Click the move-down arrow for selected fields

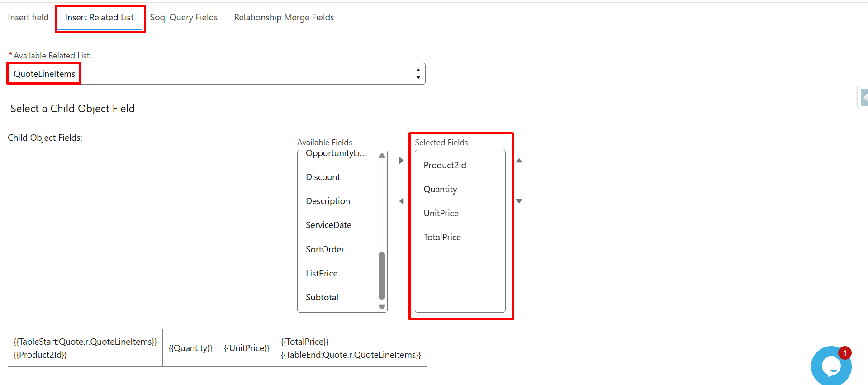pyautogui.click(x=519, y=201)
